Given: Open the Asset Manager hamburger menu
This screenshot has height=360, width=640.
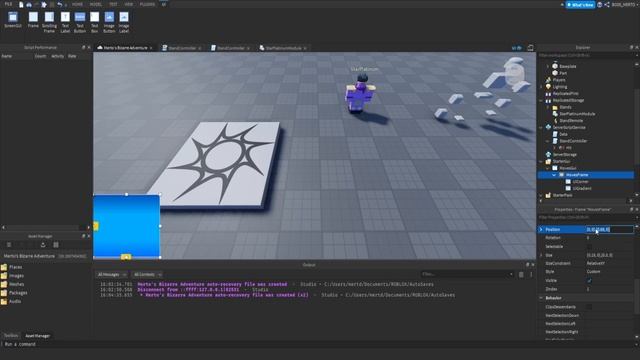Looking at the screenshot, I should 9,244.
